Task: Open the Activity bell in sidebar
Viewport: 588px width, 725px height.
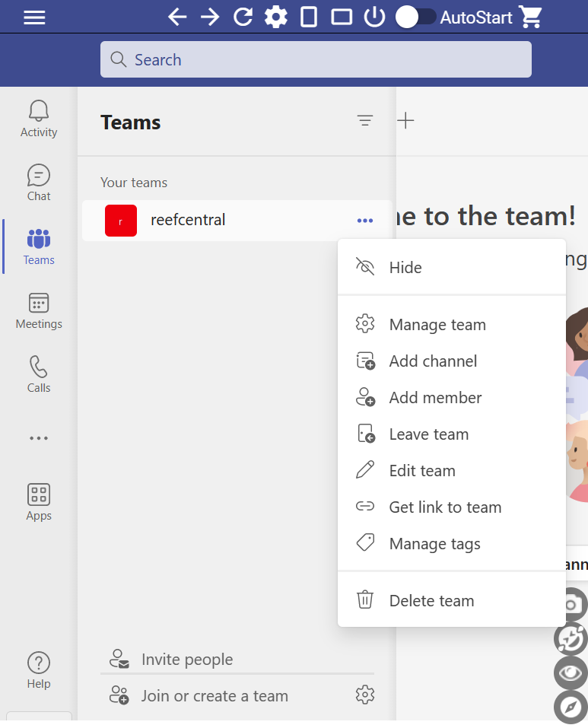Action: [x=39, y=119]
